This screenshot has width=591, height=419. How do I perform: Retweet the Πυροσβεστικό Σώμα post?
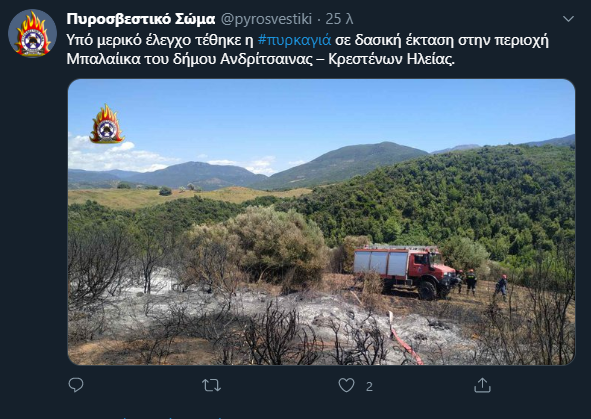pos(211,385)
